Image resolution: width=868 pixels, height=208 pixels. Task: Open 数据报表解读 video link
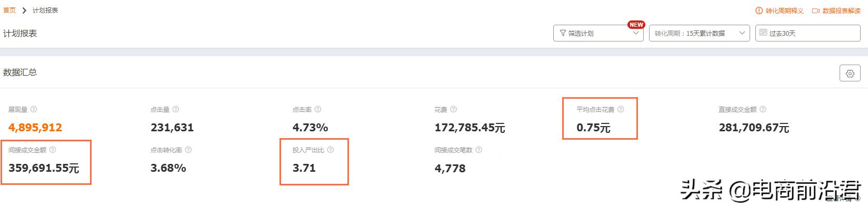tap(836, 11)
